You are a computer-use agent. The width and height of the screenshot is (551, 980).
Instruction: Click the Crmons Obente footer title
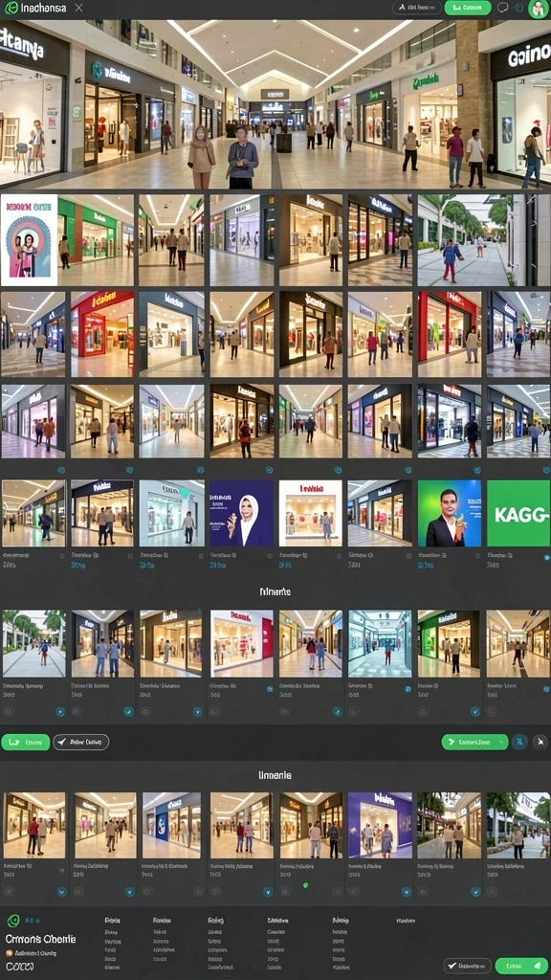coord(40,939)
